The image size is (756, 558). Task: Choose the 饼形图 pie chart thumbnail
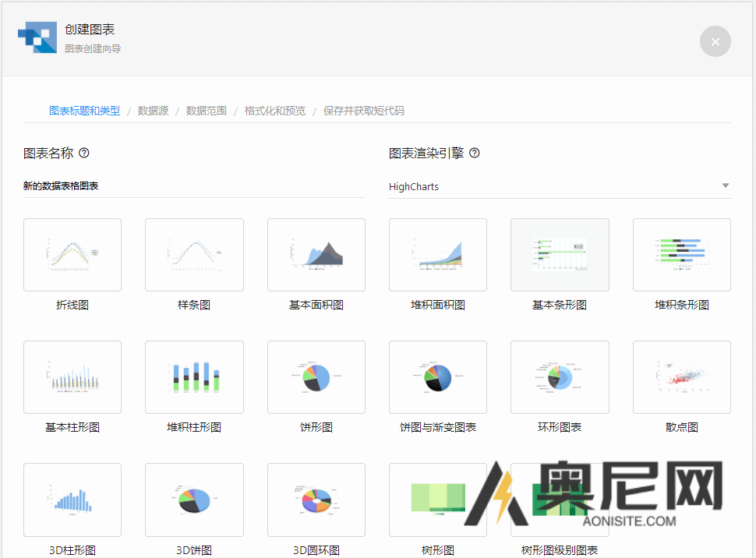click(316, 377)
